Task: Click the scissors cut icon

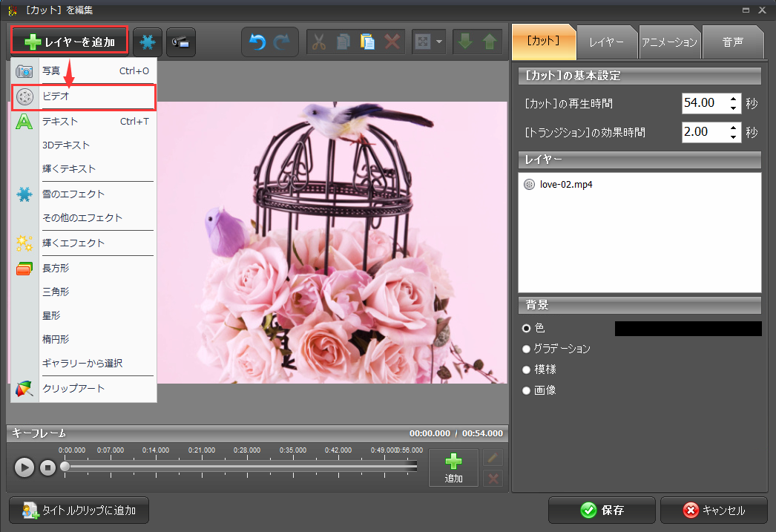Action: click(x=320, y=42)
